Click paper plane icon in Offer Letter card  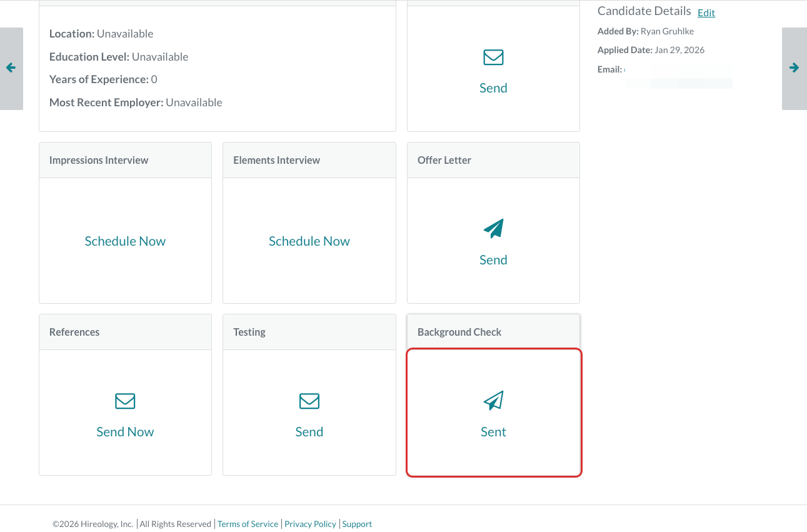click(x=493, y=229)
